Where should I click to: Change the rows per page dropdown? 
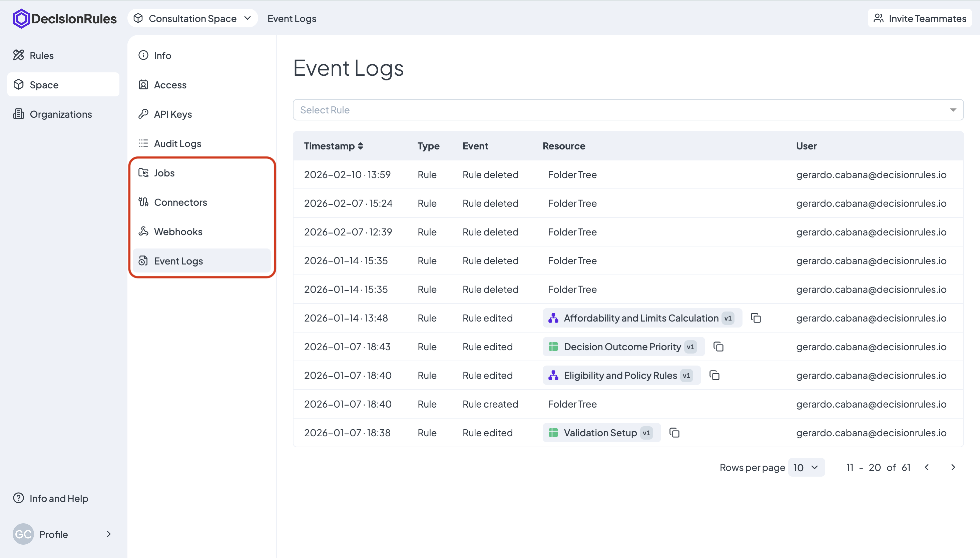pos(806,467)
